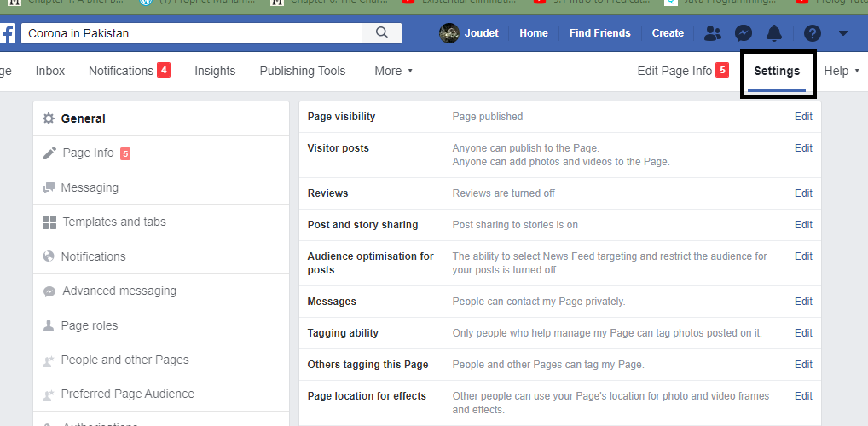868x426 pixels.
Task: Click the Joudet profile picture
Action: pyautogui.click(x=449, y=33)
